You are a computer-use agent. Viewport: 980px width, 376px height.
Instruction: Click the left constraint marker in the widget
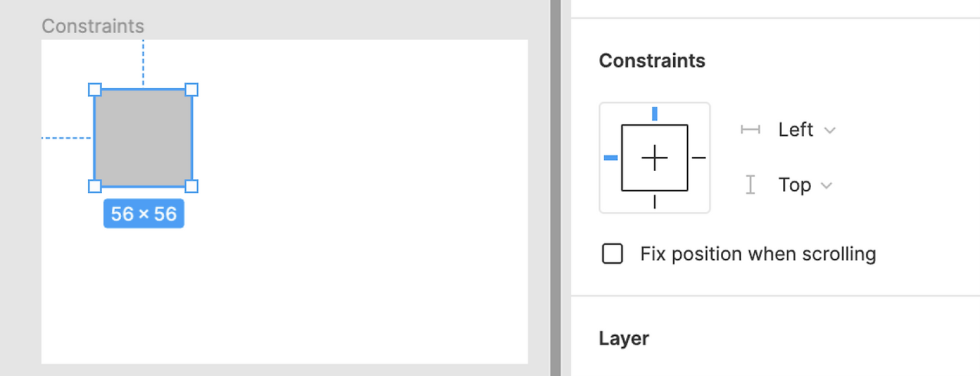(611, 158)
